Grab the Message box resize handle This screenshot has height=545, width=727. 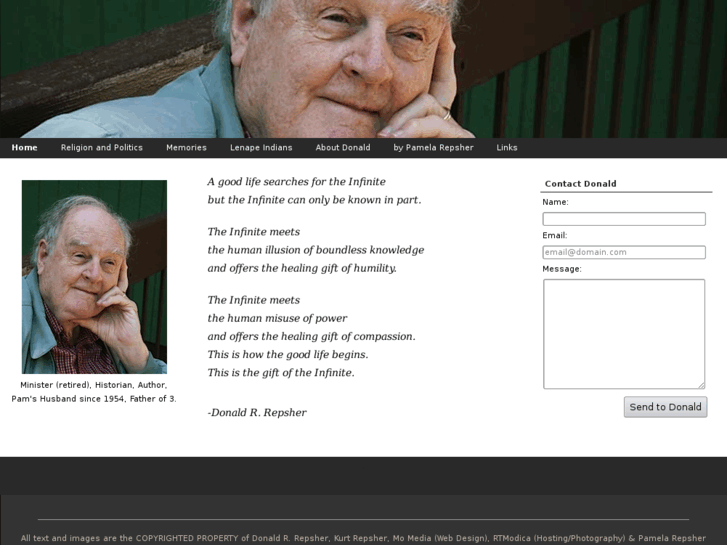tap(701, 385)
